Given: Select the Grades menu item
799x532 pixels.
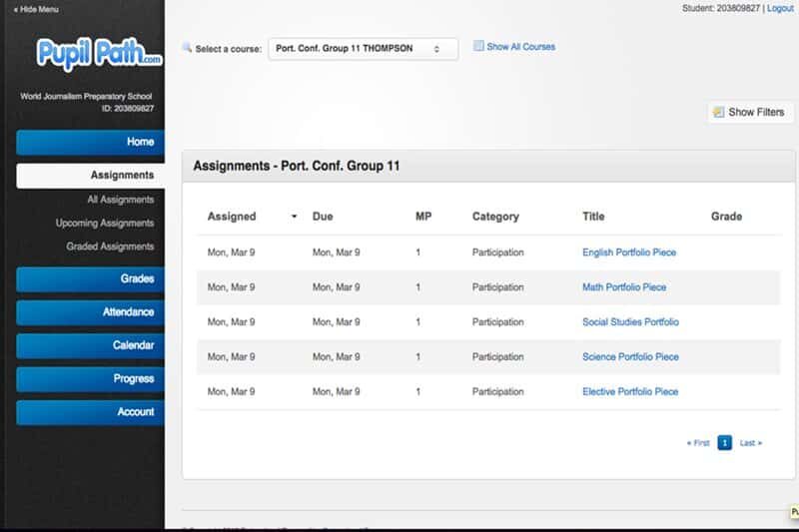Looking at the screenshot, I should pos(90,279).
